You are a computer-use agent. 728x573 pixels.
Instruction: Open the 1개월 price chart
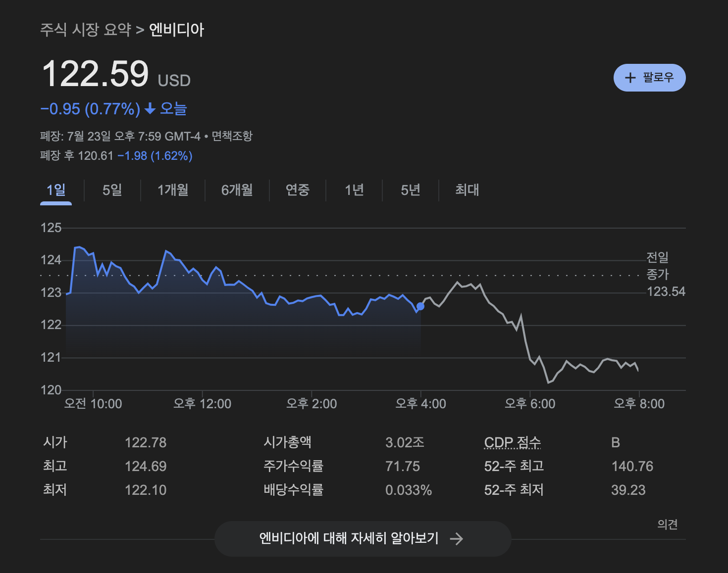point(172,190)
